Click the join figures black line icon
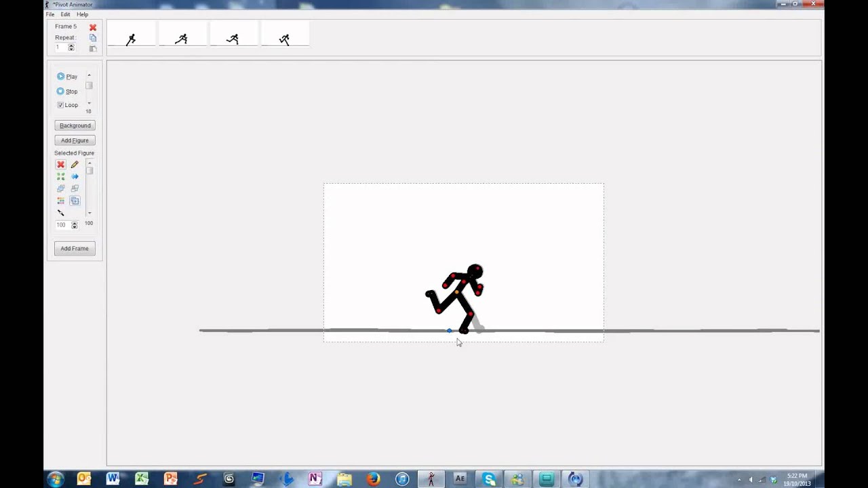 coord(60,213)
